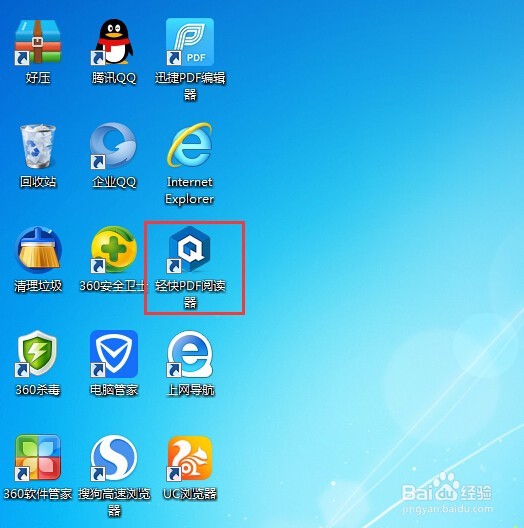
Task: Select the 好压 archive icon
Action: tap(38, 42)
